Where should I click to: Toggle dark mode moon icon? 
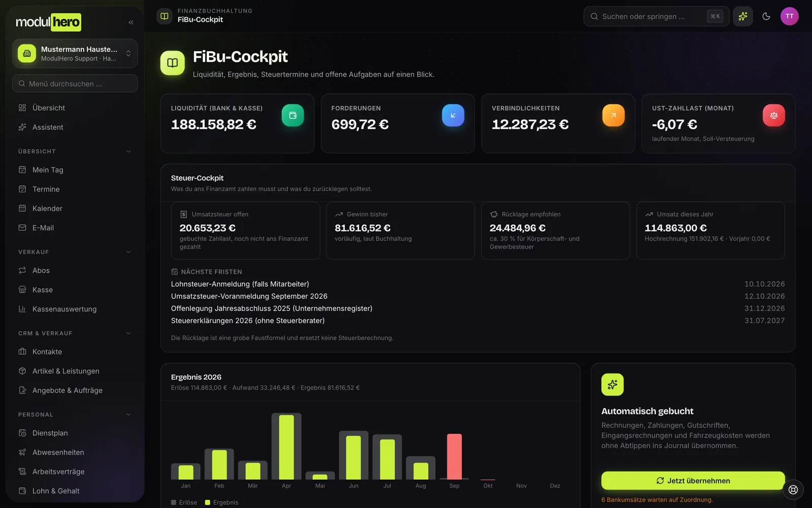pos(766,16)
